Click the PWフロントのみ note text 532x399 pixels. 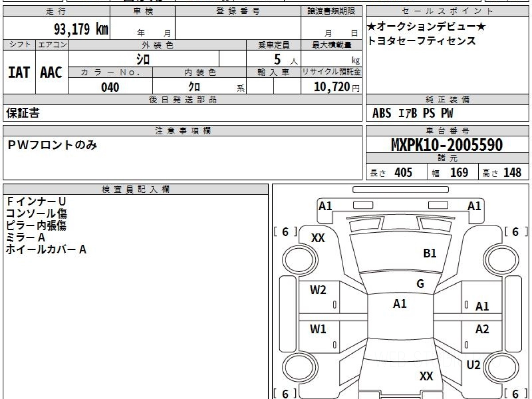52,145
